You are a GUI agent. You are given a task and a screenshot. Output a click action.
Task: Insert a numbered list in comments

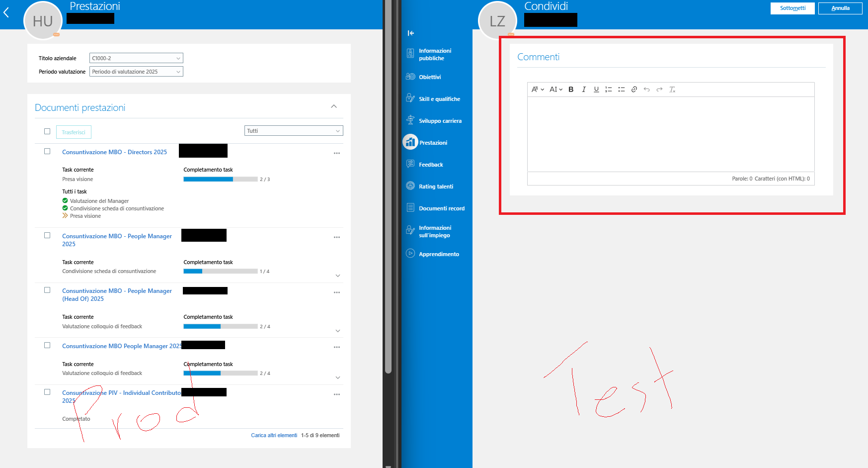609,90
